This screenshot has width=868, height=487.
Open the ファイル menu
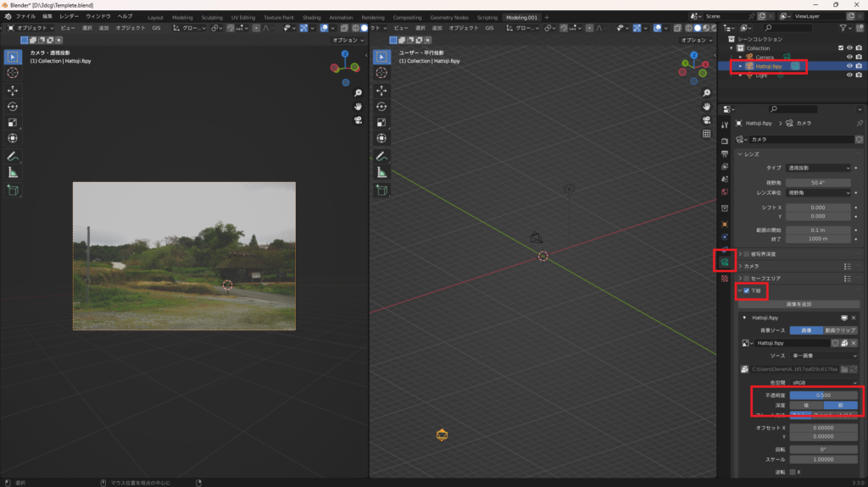tap(25, 16)
